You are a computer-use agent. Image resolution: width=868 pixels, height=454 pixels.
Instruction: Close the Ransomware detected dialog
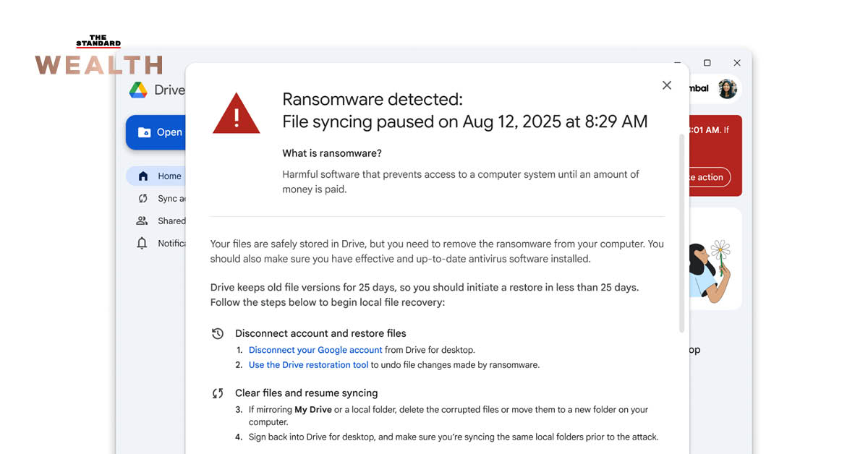(x=667, y=85)
